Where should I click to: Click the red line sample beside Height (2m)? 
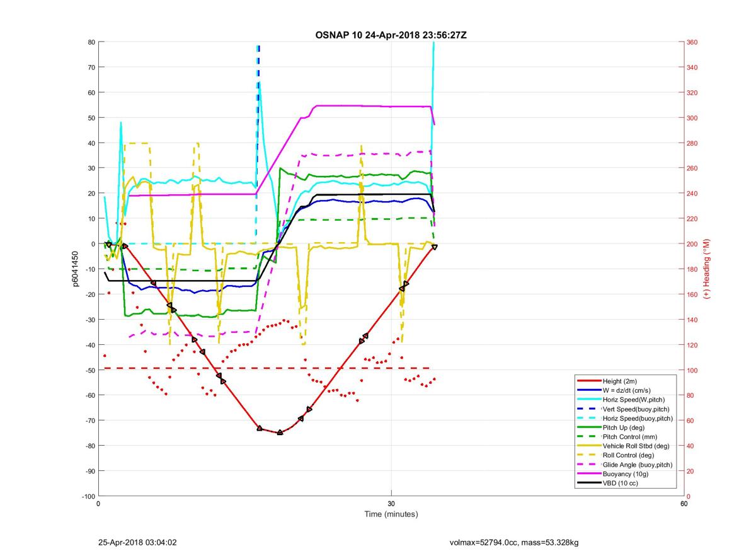click(x=588, y=381)
